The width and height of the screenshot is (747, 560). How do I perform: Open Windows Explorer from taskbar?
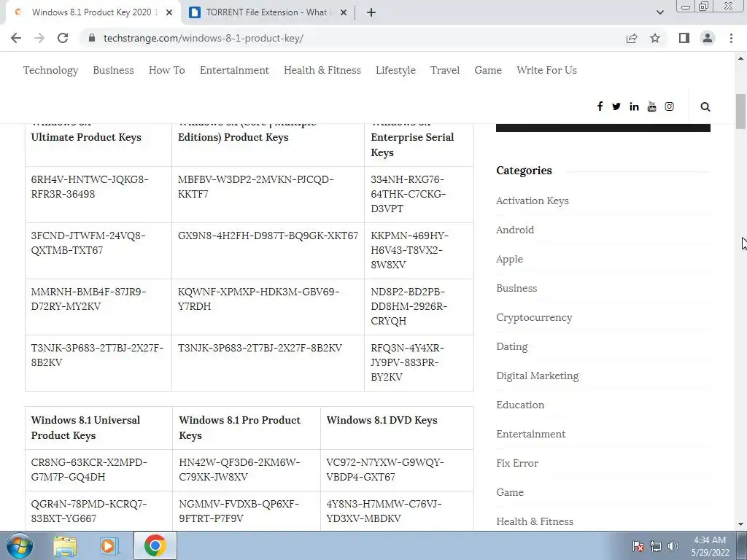pyautogui.click(x=65, y=546)
